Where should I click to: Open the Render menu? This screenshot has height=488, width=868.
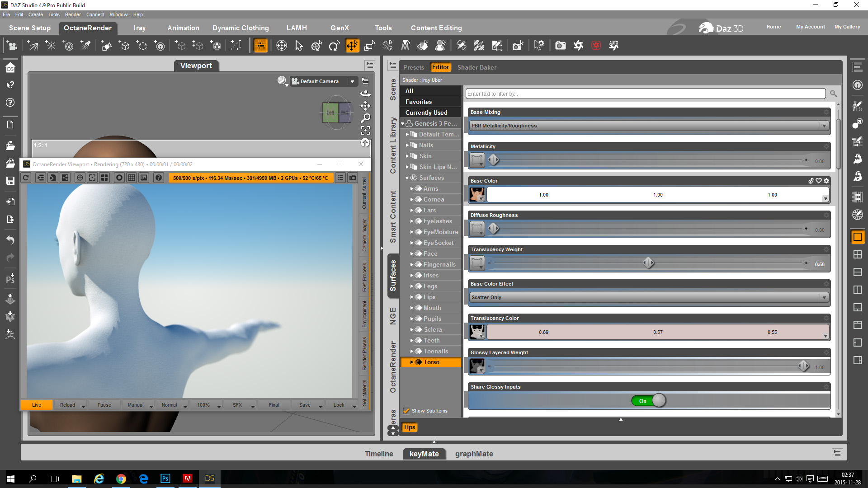point(73,14)
